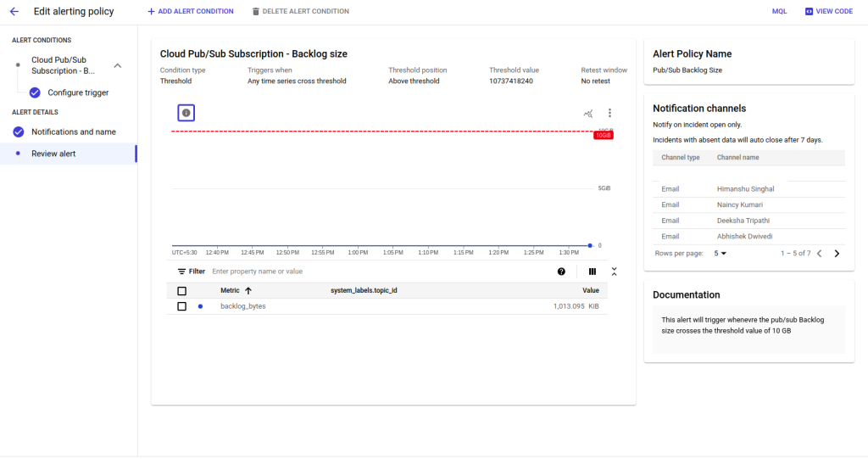Click the documentation text box
Viewport: 868px width, 459px height.
pos(749,330)
